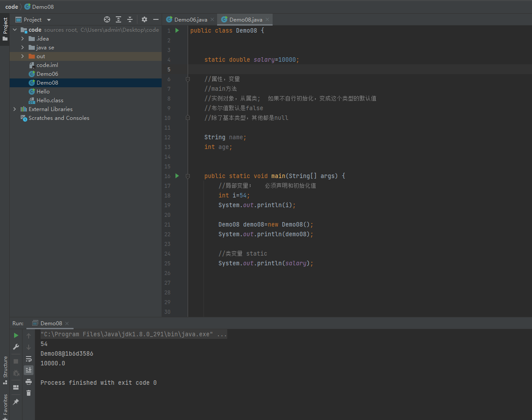Close the Demo08.java editor tab

(268, 19)
